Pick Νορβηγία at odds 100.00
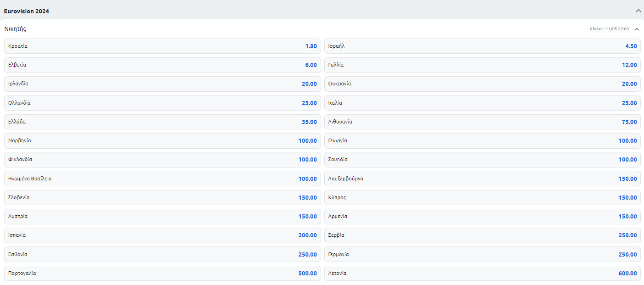This screenshot has height=285, width=644. coord(162,141)
